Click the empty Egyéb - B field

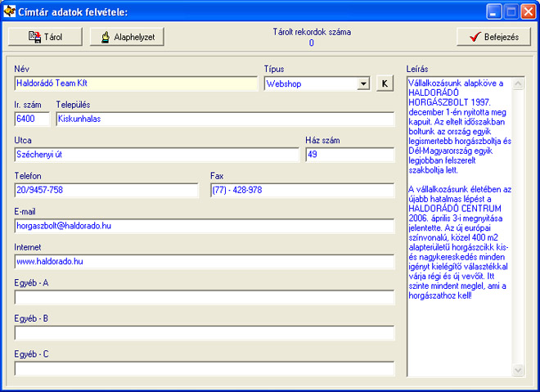205,333
